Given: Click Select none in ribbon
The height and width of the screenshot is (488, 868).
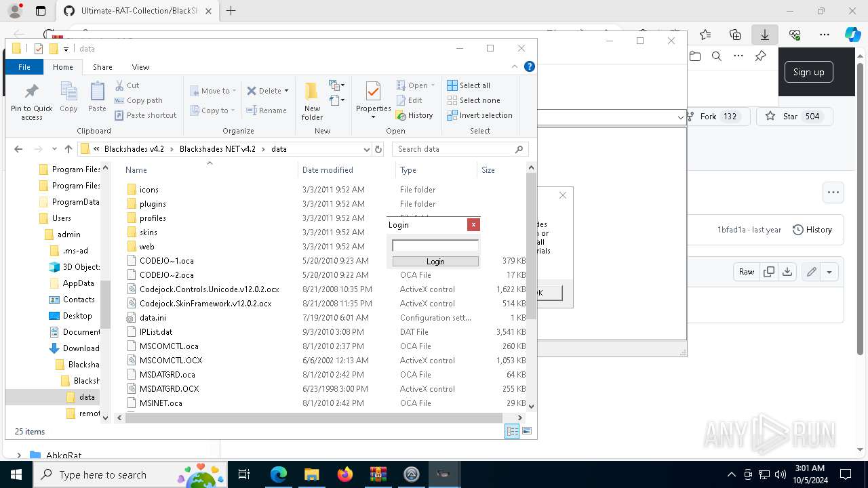Looking at the screenshot, I should (x=473, y=100).
